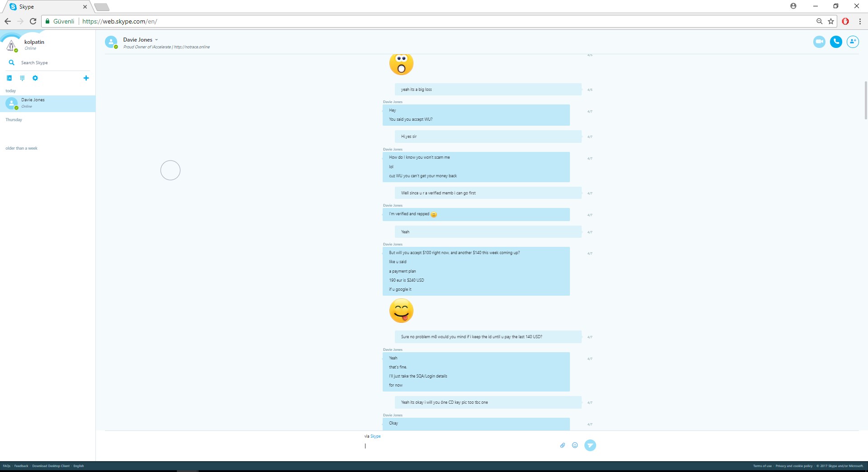Attach a file with the paperclip icon

[562, 445]
